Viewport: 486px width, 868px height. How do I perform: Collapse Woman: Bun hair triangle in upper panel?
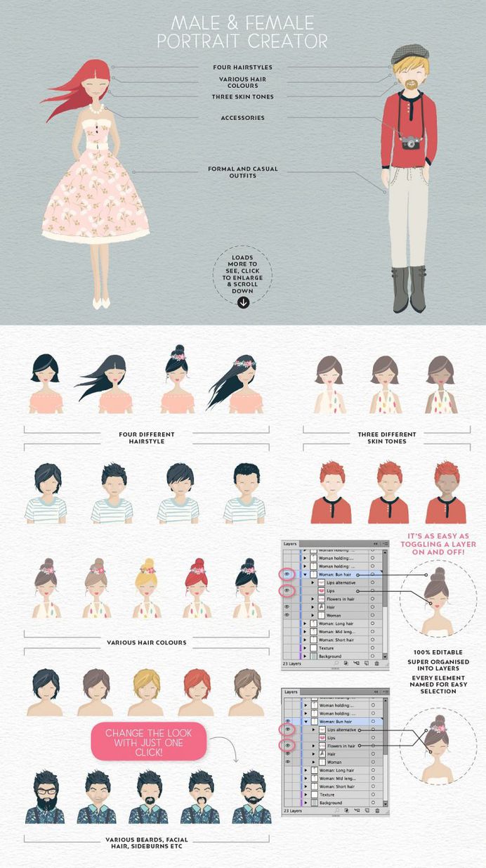pos(305,575)
